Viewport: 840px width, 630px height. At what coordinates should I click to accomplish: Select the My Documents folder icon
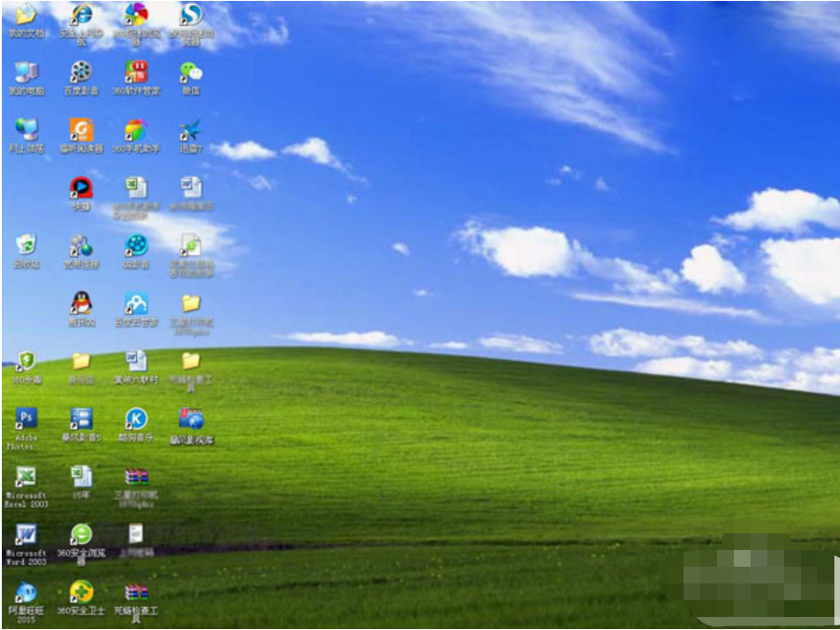click(26, 15)
